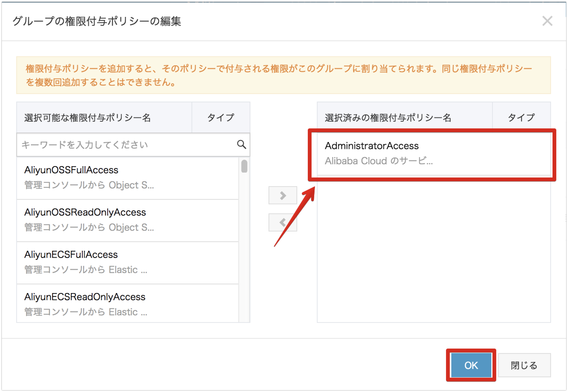Click the left arrow to remove policy
This screenshot has width=568, height=392.
283,222
